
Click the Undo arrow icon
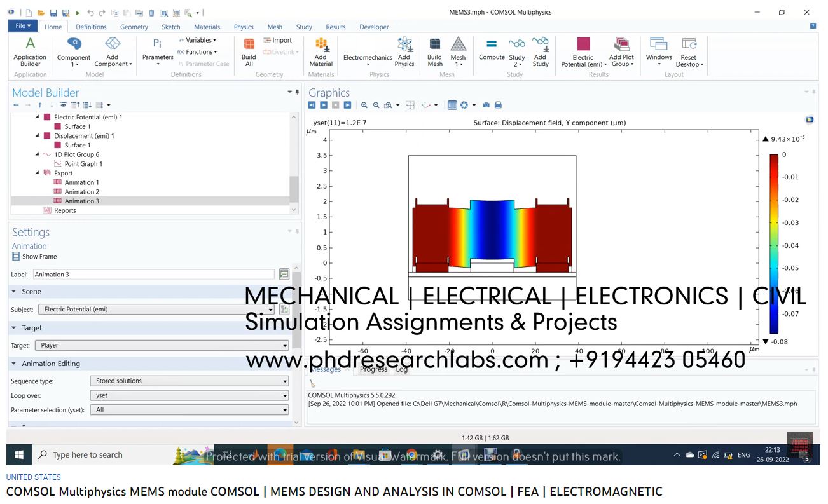coord(90,13)
